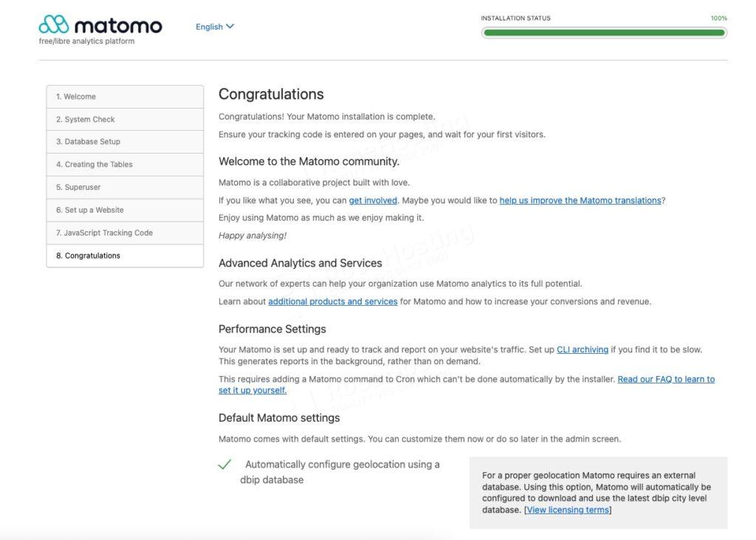Click the Matomo logo

point(100,24)
